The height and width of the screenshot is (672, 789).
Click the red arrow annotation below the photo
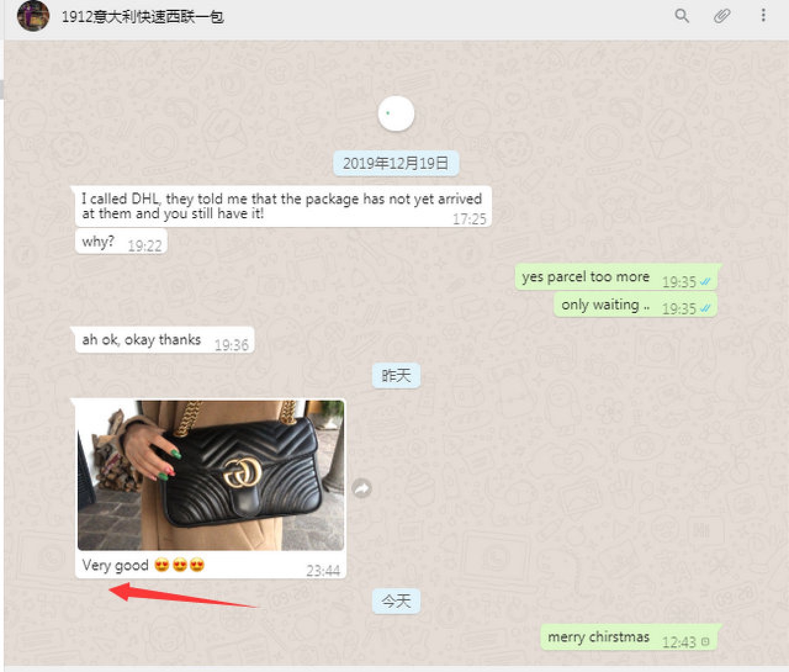(183, 596)
